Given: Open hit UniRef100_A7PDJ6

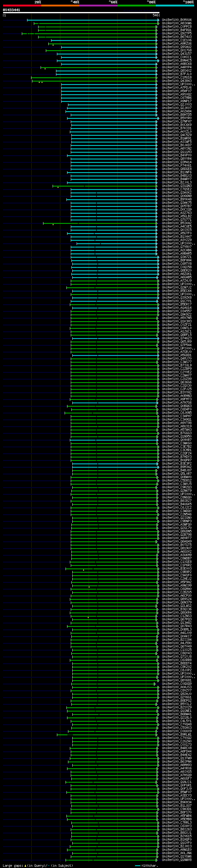Looking at the screenshot, I should point(177,88).
